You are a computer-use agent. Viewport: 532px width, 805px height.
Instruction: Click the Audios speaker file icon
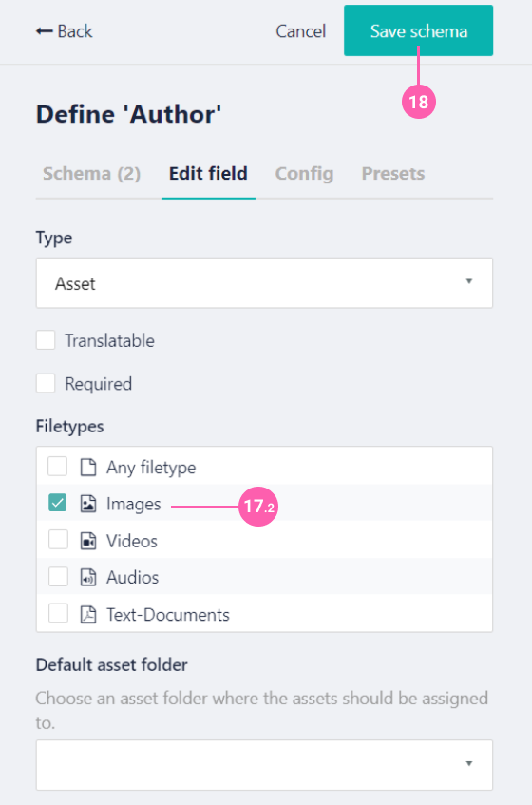(x=88, y=577)
